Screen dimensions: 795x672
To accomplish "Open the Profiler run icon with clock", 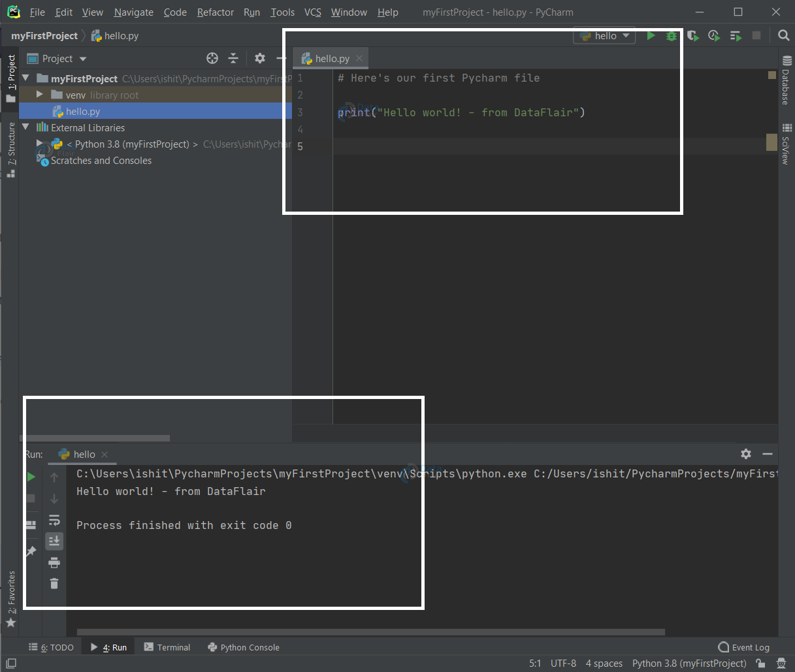I will click(x=714, y=36).
